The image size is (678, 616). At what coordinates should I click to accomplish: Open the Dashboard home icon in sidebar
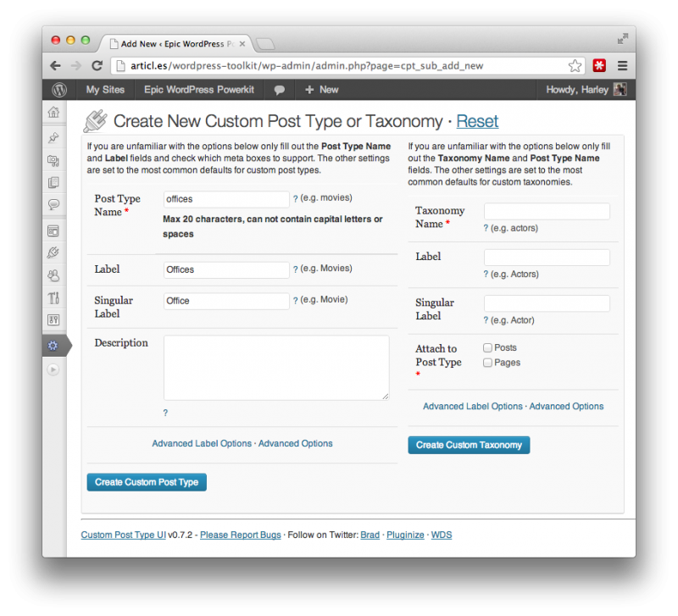(x=53, y=113)
